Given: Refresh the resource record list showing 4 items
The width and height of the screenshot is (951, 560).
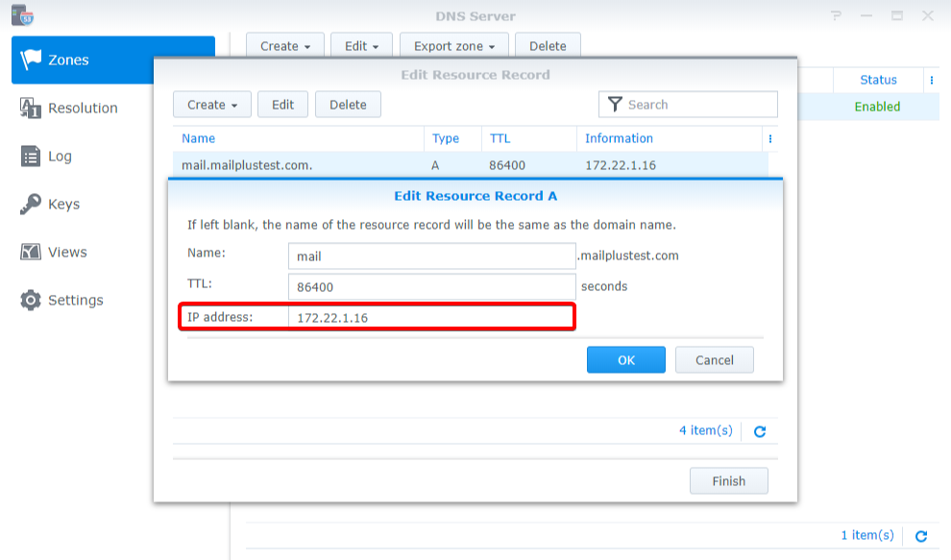Looking at the screenshot, I should pos(760,431).
